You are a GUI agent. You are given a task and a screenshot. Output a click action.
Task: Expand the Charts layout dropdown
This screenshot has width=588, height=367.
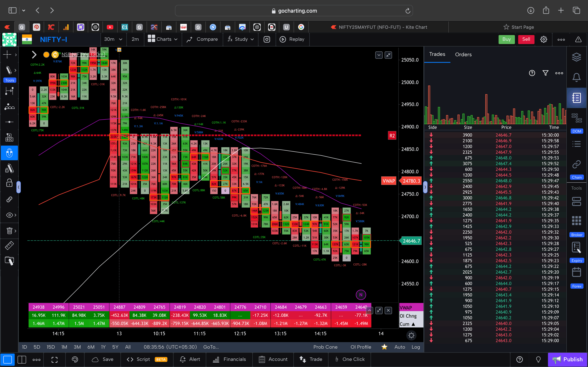pyautogui.click(x=163, y=39)
